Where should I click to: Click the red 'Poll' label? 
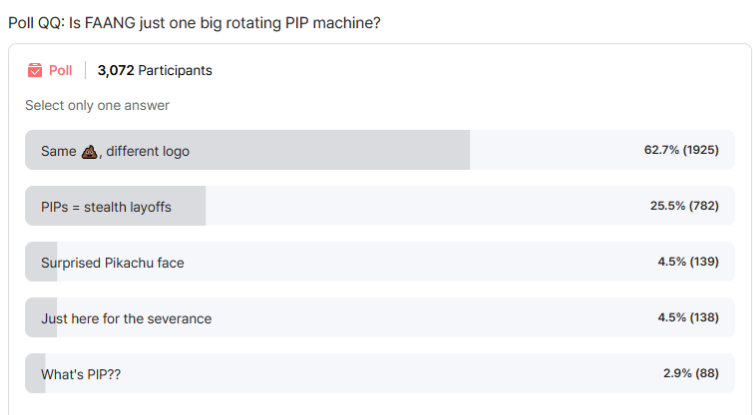(61, 71)
